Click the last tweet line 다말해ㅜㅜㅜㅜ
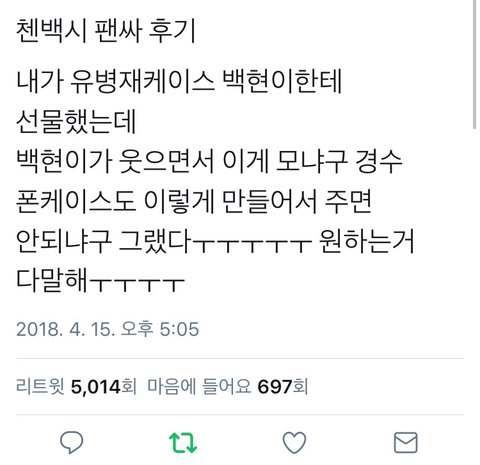This screenshot has width=480, height=465. click(x=100, y=281)
